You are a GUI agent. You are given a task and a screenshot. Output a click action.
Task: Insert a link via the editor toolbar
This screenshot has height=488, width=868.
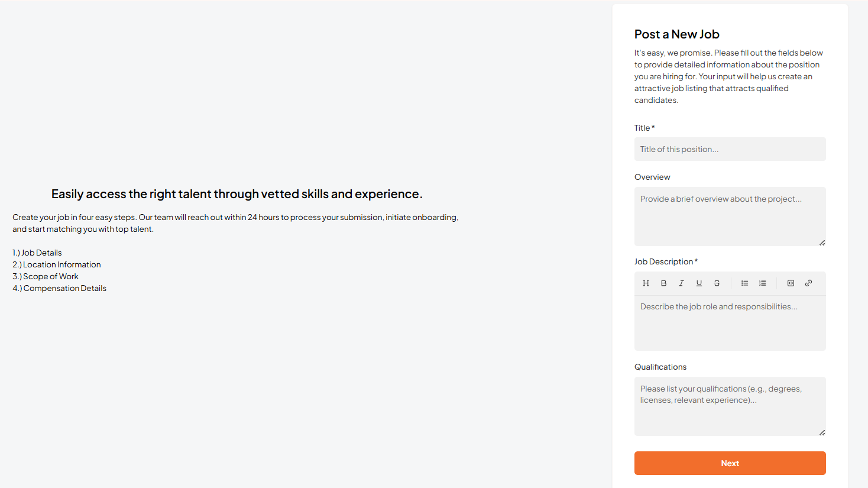point(808,283)
